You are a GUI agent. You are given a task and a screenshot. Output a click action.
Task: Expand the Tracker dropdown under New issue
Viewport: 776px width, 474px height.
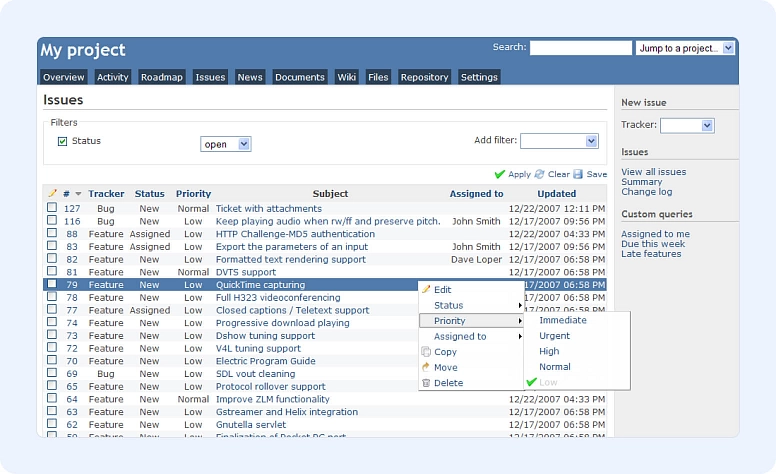coord(687,125)
